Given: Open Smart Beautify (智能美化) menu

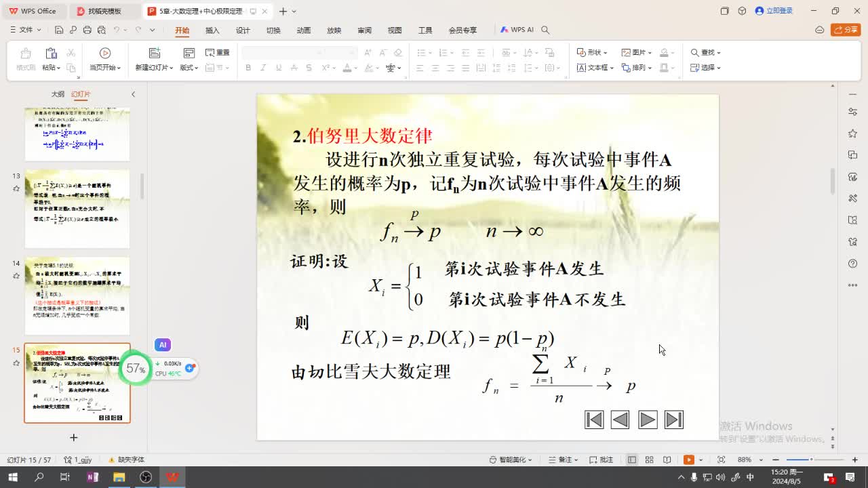Looking at the screenshot, I should [x=511, y=460].
